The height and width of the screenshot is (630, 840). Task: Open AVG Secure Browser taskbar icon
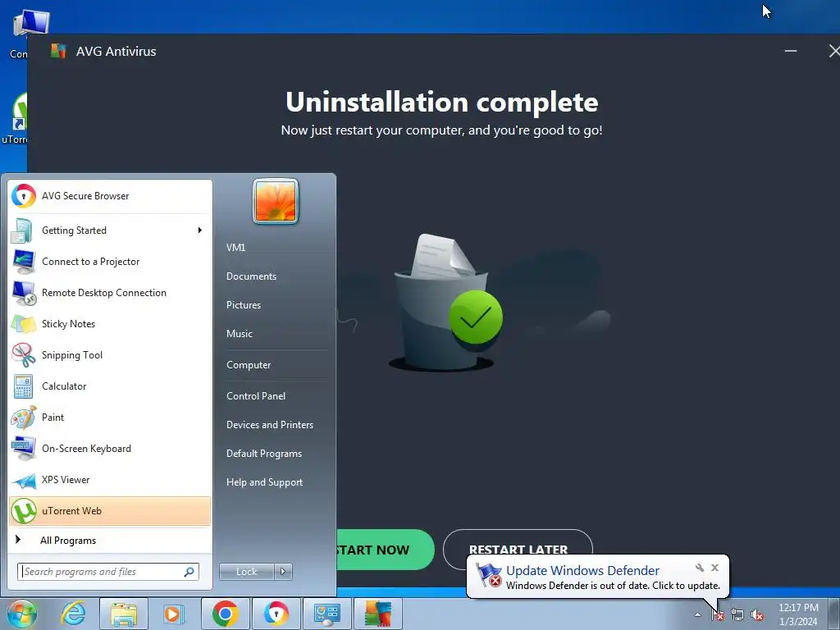[276, 614]
